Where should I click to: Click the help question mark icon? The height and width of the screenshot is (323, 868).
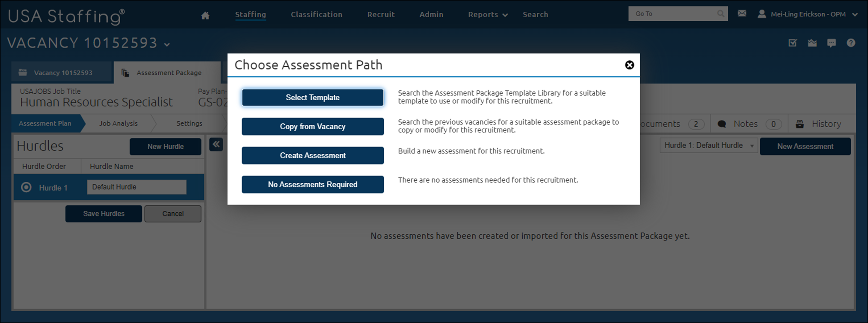[x=851, y=43]
